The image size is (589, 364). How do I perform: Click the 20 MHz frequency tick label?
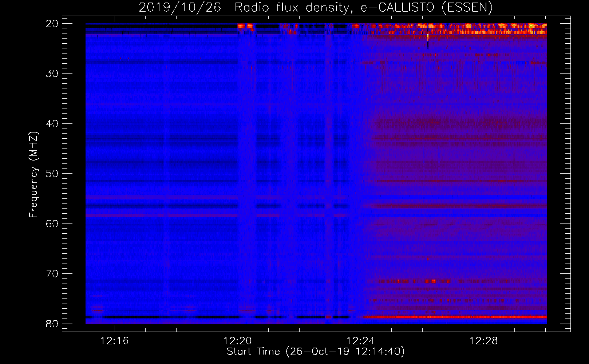point(52,24)
